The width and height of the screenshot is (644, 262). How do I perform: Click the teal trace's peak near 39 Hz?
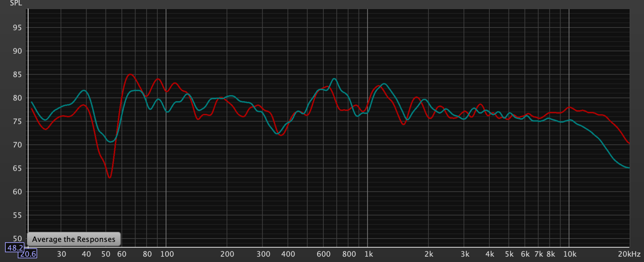[84, 91]
